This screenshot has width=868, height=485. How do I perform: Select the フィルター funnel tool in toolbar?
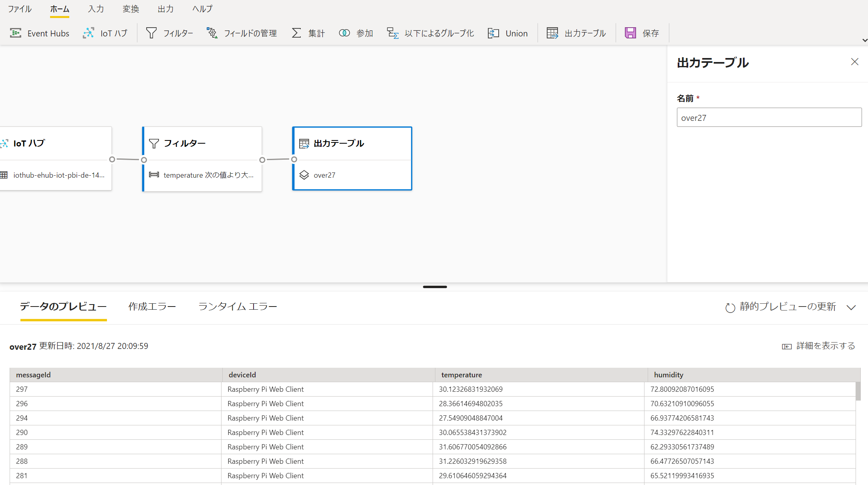tap(151, 33)
